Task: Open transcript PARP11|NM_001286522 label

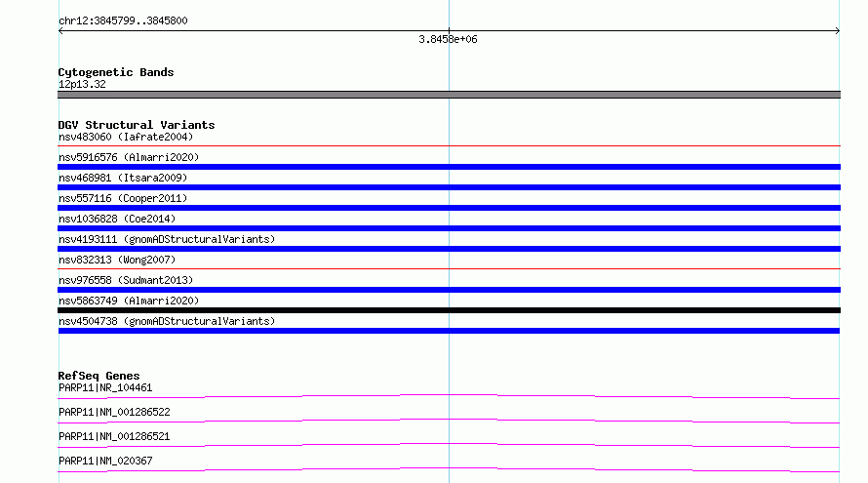Action: pyautogui.click(x=114, y=412)
